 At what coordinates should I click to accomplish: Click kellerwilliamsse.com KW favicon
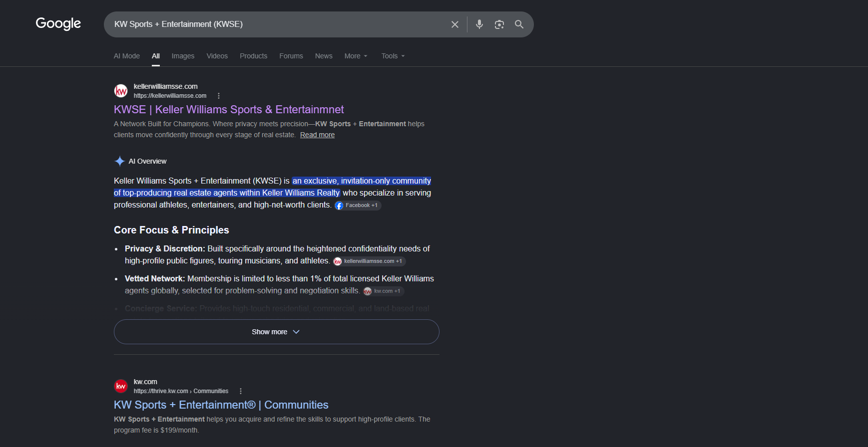coord(121,91)
